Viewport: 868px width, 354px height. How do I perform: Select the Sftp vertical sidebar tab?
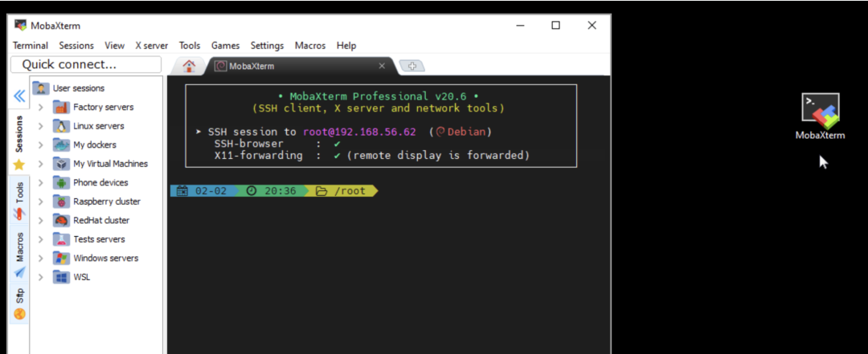(19, 304)
